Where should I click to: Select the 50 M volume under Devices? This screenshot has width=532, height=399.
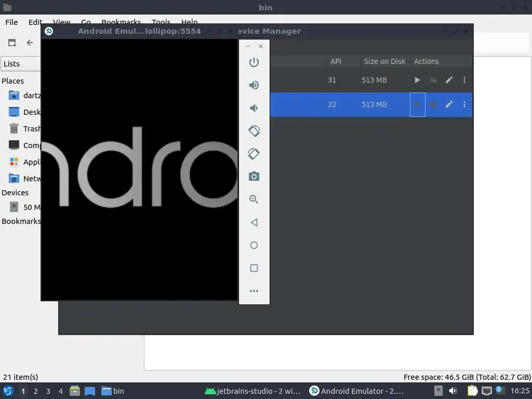pos(24,207)
